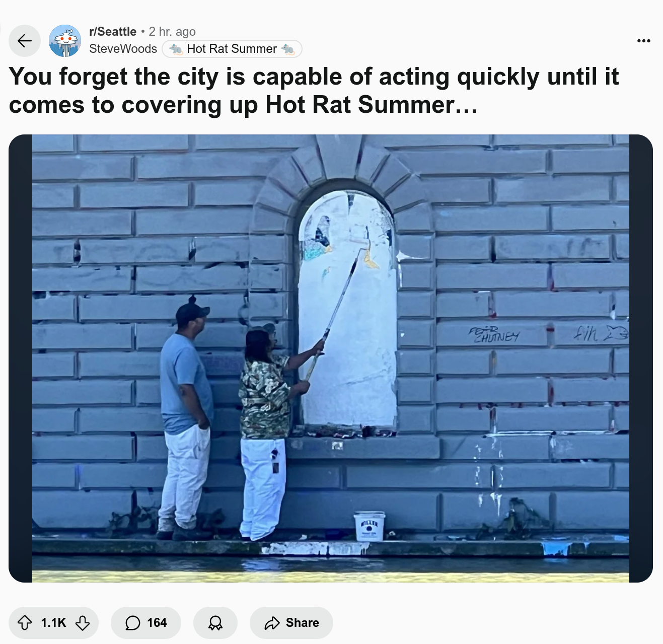Screen dimensions: 663x644
Task: Click the post title text
Action: 314,91
